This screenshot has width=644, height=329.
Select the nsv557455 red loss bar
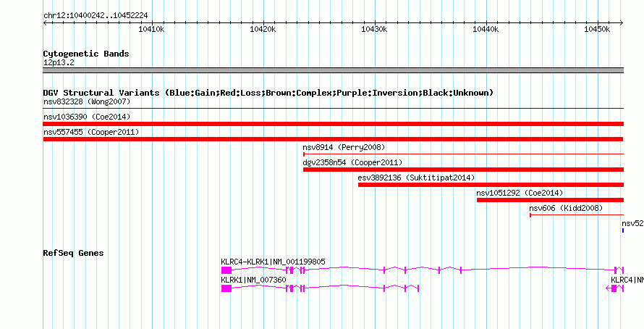(x=333, y=139)
